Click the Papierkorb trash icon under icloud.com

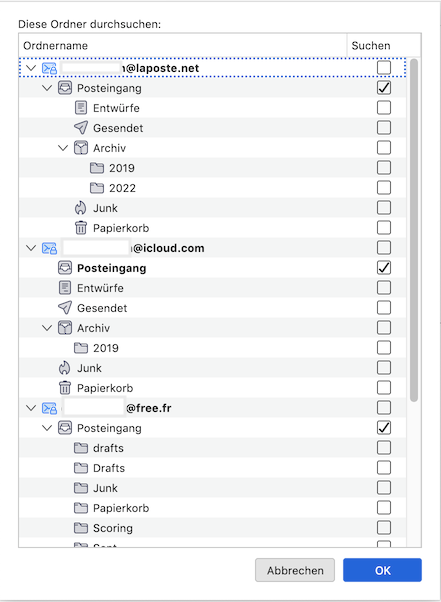tap(65, 388)
